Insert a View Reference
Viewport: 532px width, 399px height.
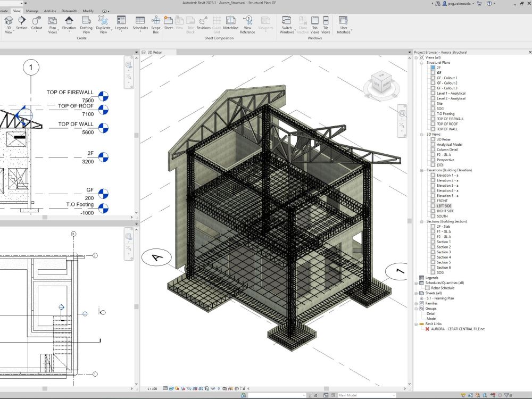tap(247, 25)
